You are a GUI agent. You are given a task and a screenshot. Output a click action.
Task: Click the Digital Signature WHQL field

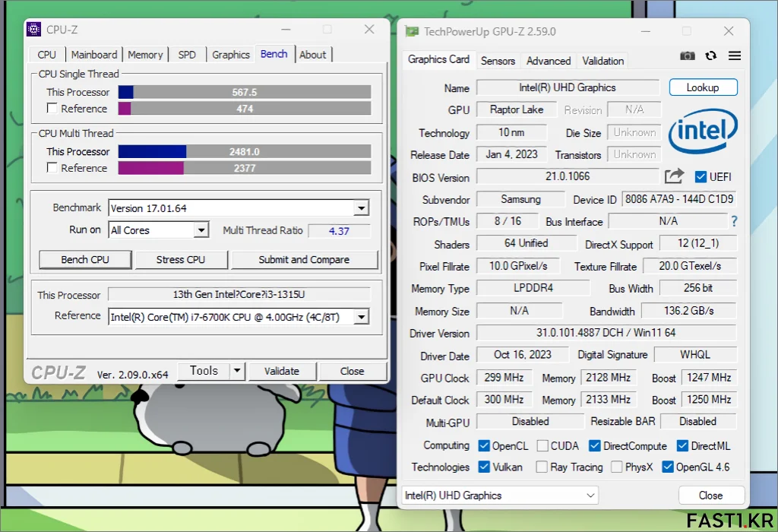tap(695, 354)
